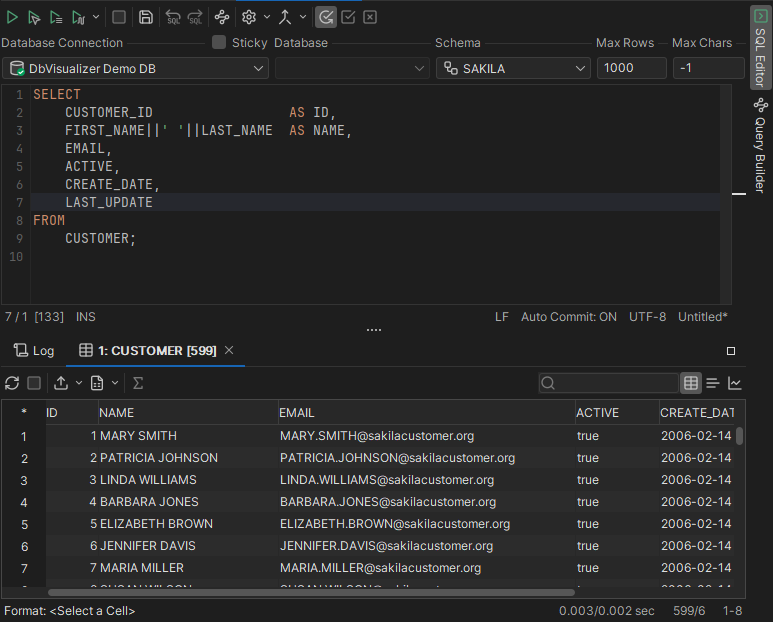The height and width of the screenshot is (622, 773).
Task: Open the Schema dropdown showing SAKILA
Action: [513, 69]
